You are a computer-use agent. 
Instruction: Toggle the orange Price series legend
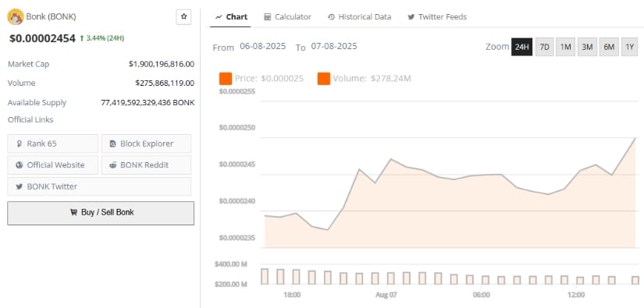coord(226,78)
